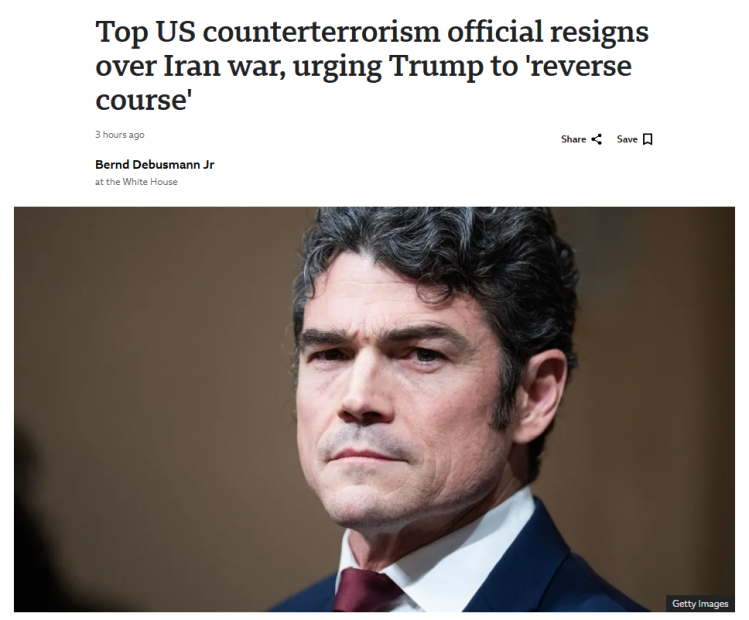Click the article headline's first line
Viewport: 749px width, 620px height.
[372, 32]
